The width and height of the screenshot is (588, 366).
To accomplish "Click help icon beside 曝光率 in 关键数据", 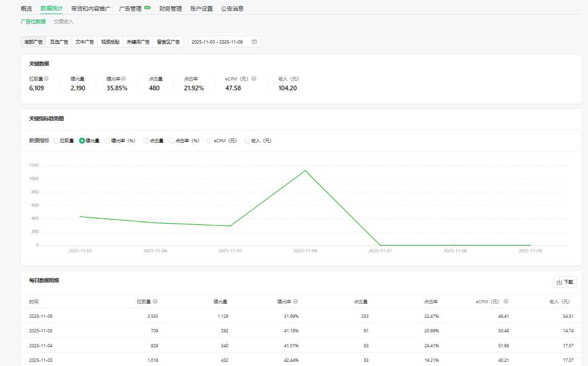I will point(123,79).
